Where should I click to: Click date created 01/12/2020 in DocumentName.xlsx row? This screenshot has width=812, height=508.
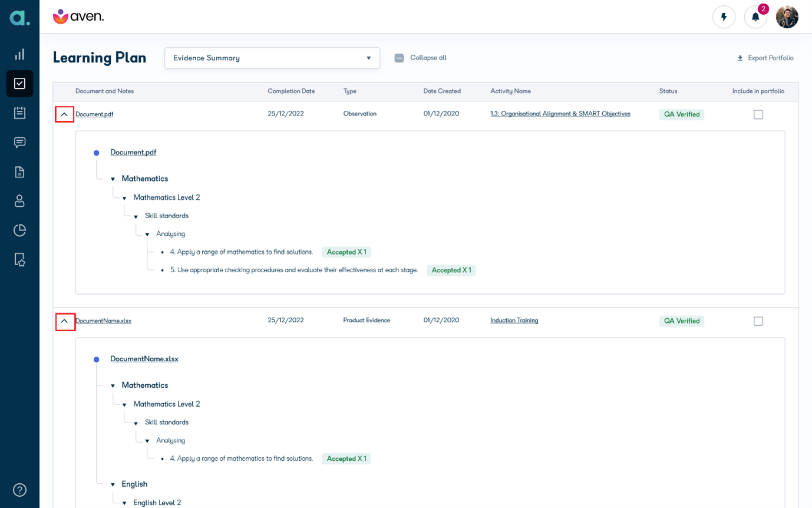[x=441, y=320]
